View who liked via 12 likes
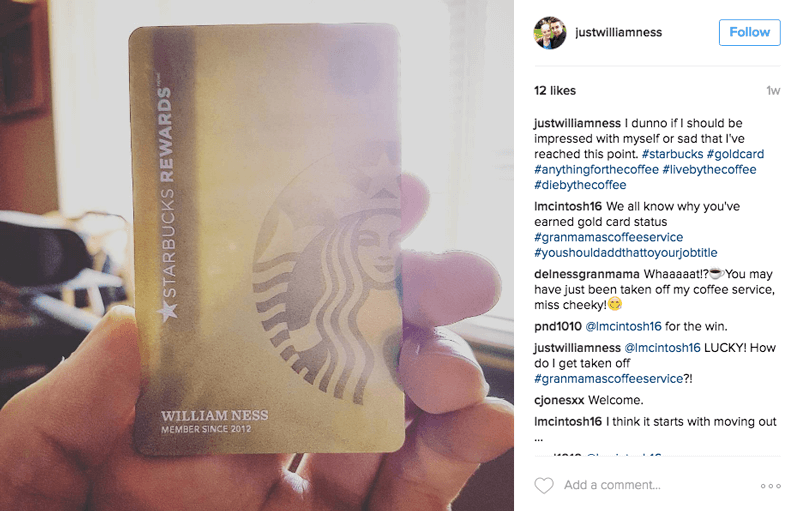The height and width of the screenshot is (511, 800). pos(555,91)
